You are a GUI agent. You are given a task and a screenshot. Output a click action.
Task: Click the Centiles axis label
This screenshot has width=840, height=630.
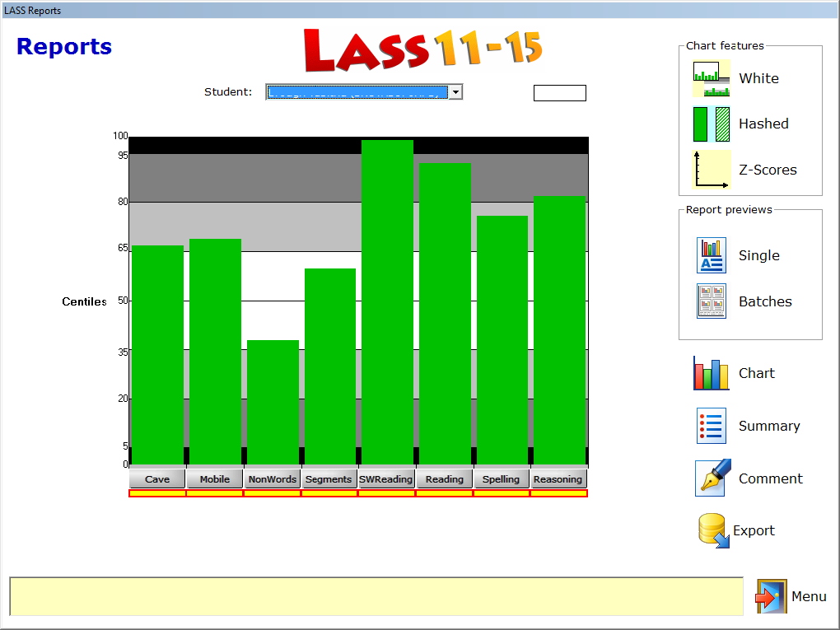click(84, 301)
